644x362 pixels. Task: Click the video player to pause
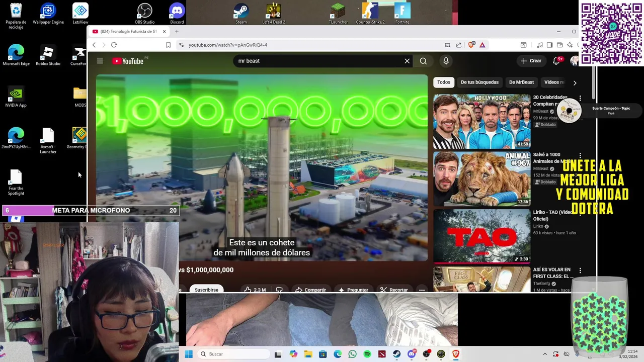click(x=262, y=167)
